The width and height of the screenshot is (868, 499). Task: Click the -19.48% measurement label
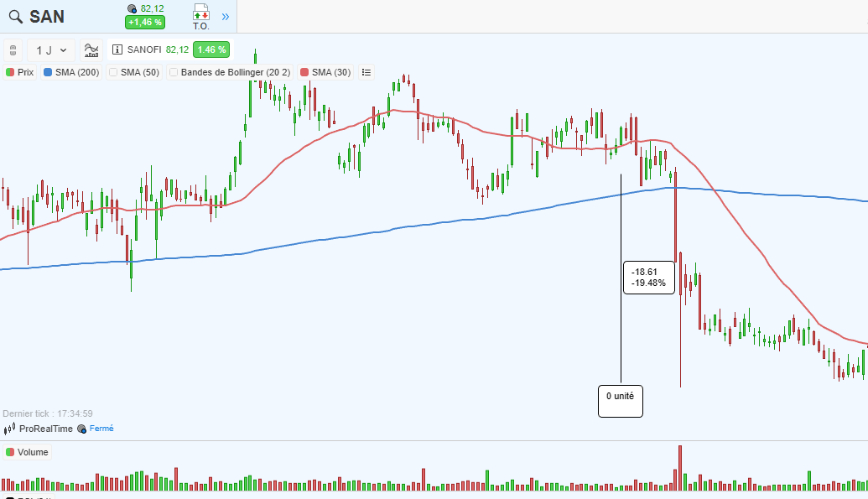coord(650,283)
